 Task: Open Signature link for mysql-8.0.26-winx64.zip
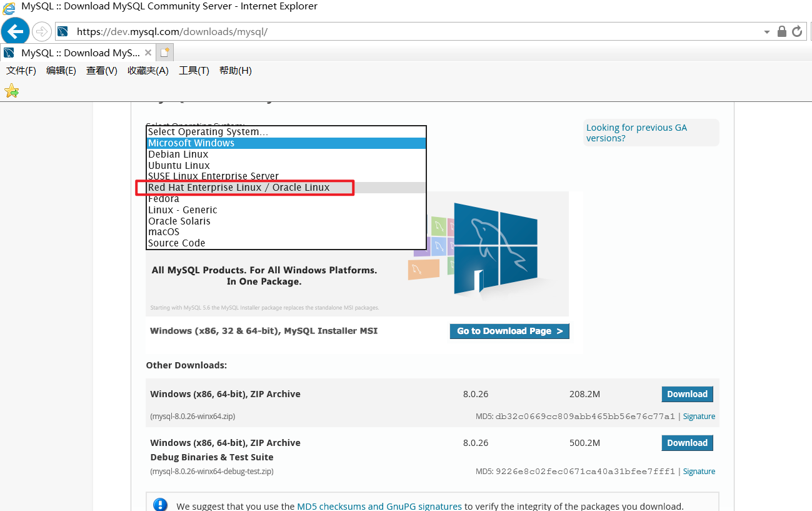699,417
